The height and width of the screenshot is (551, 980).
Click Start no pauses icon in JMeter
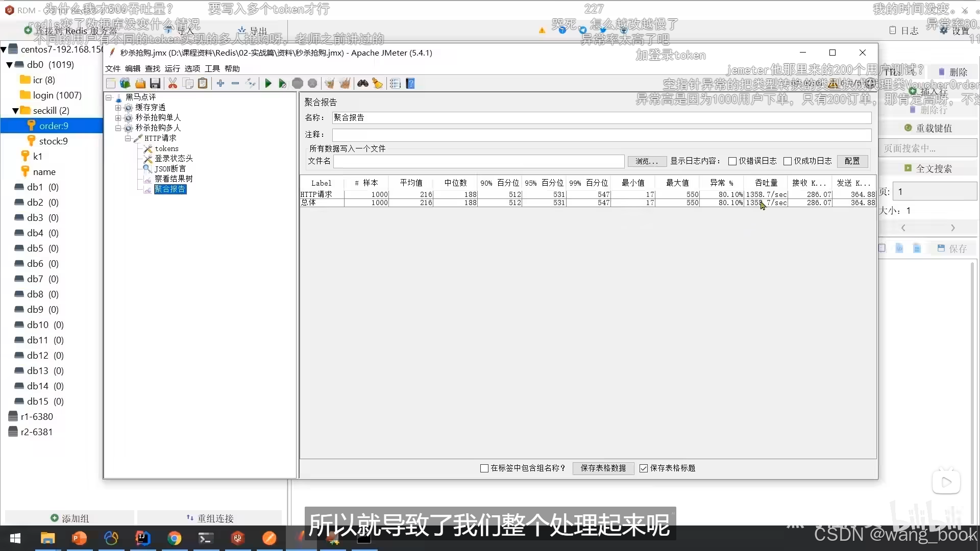282,84
